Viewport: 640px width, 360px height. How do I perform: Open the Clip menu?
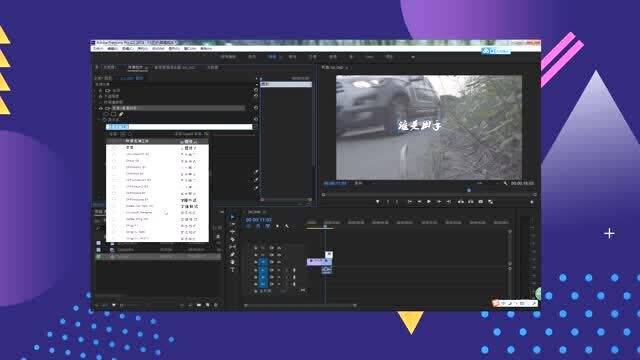click(128, 49)
